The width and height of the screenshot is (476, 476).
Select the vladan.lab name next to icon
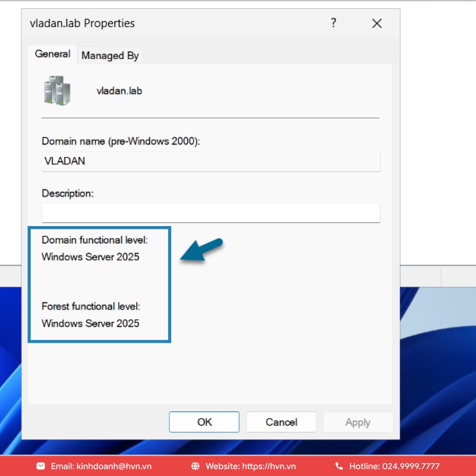119,91
